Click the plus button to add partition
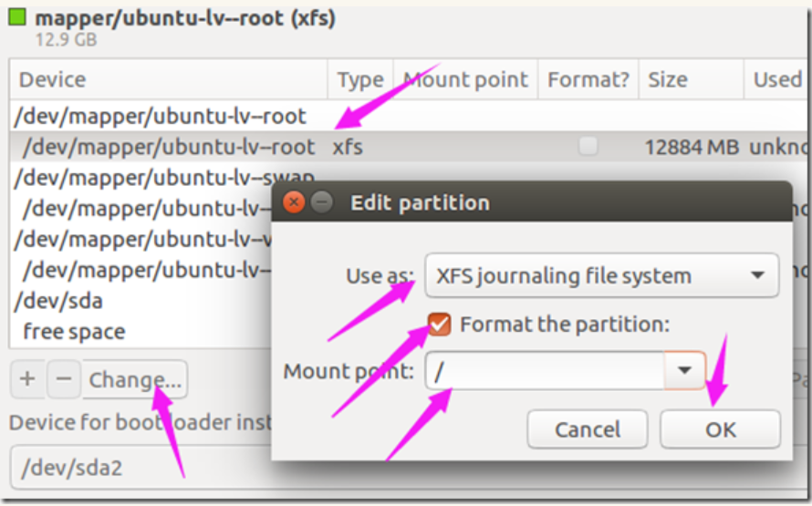 click(28, 379)
